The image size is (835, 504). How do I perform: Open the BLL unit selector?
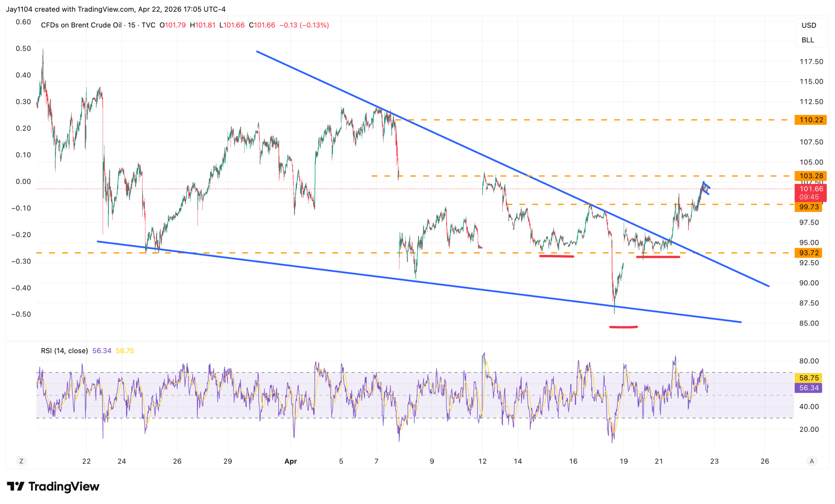point(808,40)
